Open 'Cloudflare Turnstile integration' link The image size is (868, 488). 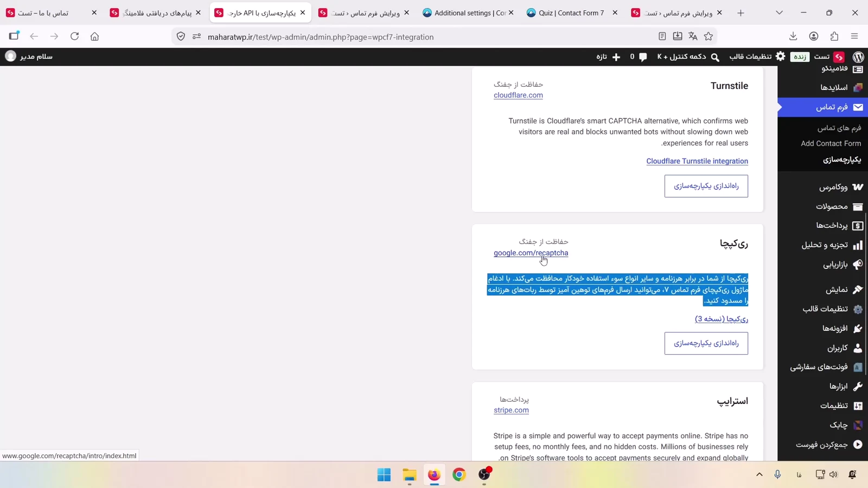pyautogui.click(x=697, y=161)
